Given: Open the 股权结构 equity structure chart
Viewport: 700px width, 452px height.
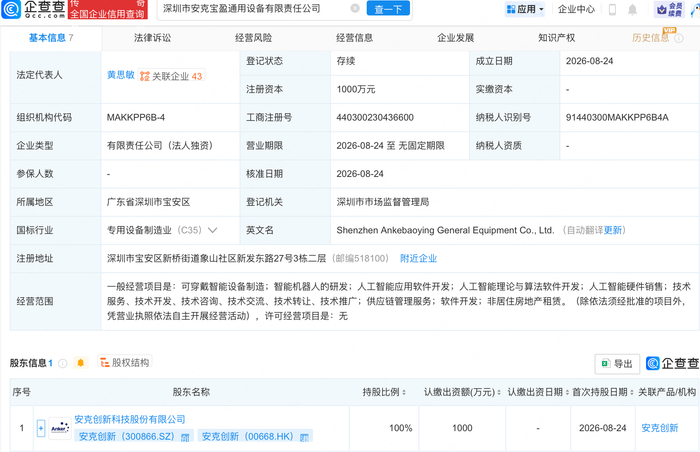Looking at the screenshot, I should click(x=125, y=363).
